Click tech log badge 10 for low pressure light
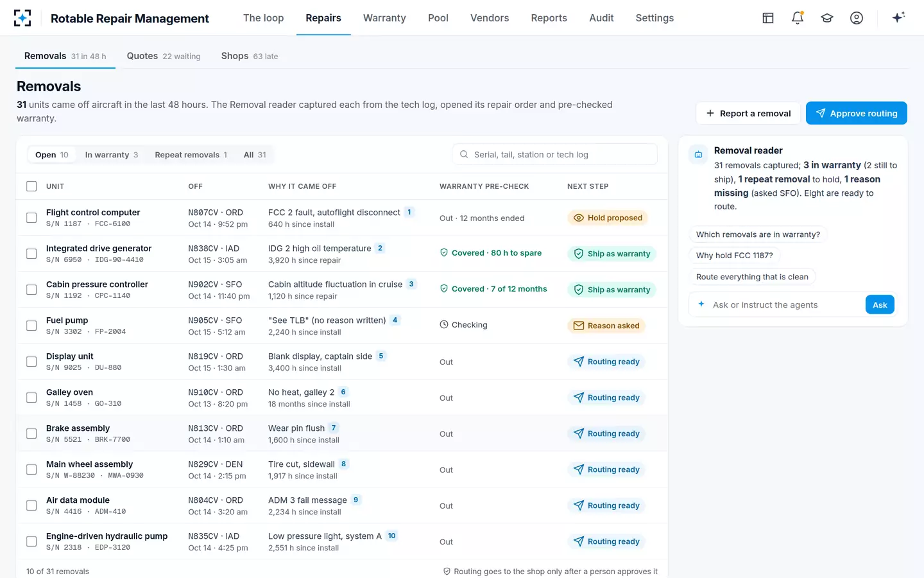Image resolution: width=924 pixels, height=578 pixels. tap(391, 536)
